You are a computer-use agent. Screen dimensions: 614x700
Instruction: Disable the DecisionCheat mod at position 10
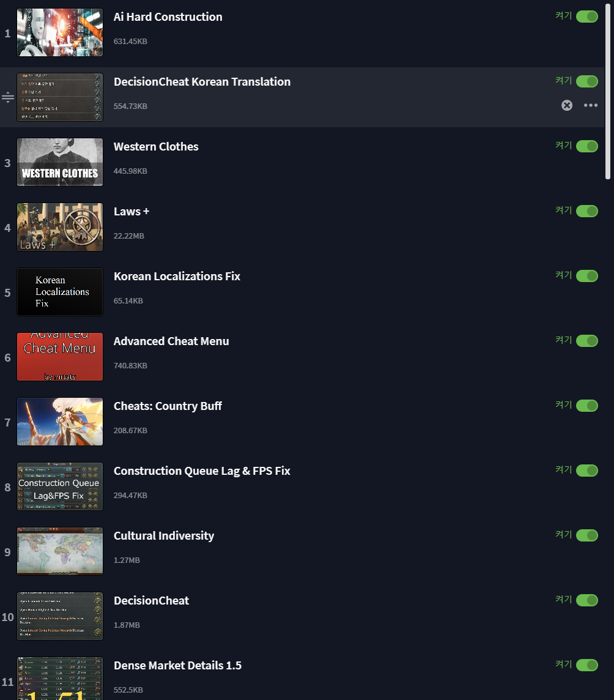click(x=586, y=600)
